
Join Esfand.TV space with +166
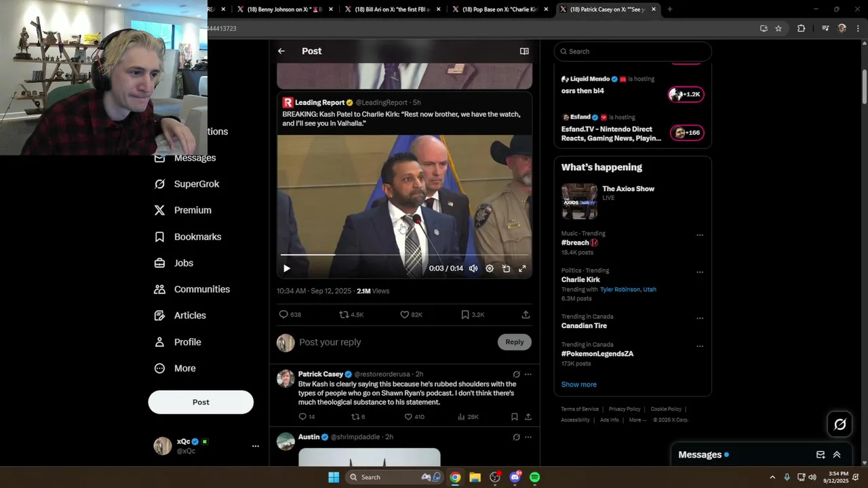(x=687, y=133)
